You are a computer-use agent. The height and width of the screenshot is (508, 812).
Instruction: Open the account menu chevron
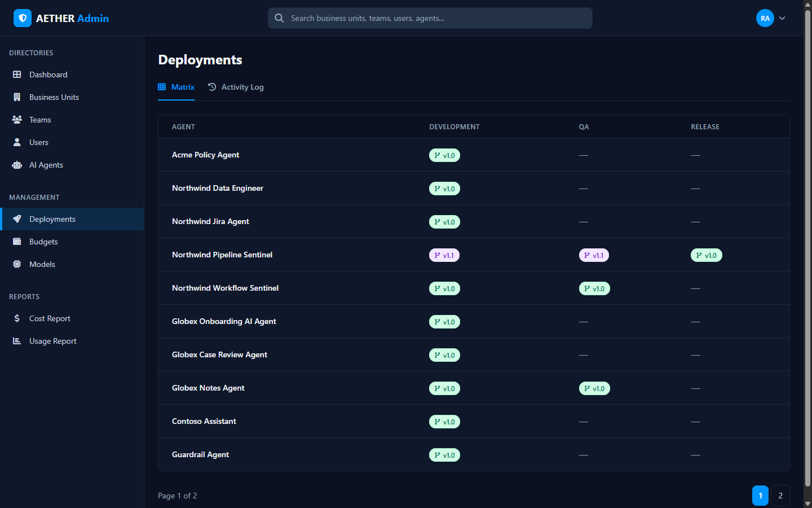pyautogui.click(x=782, y=18)
